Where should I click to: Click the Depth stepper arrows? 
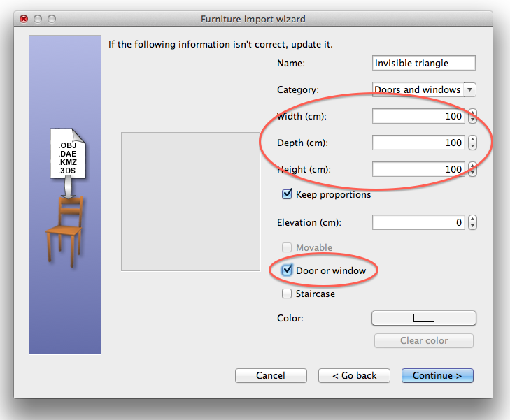(473, 143)
